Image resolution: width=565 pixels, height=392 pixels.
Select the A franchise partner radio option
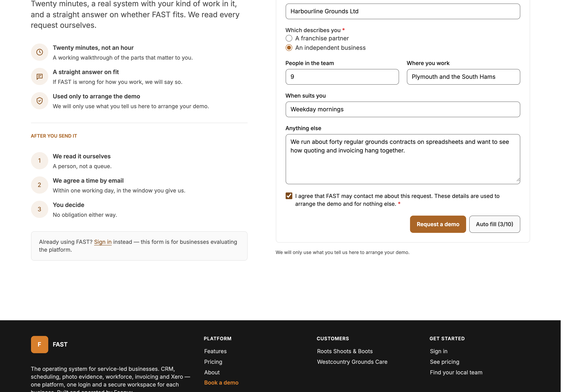[x=289, y=38]
